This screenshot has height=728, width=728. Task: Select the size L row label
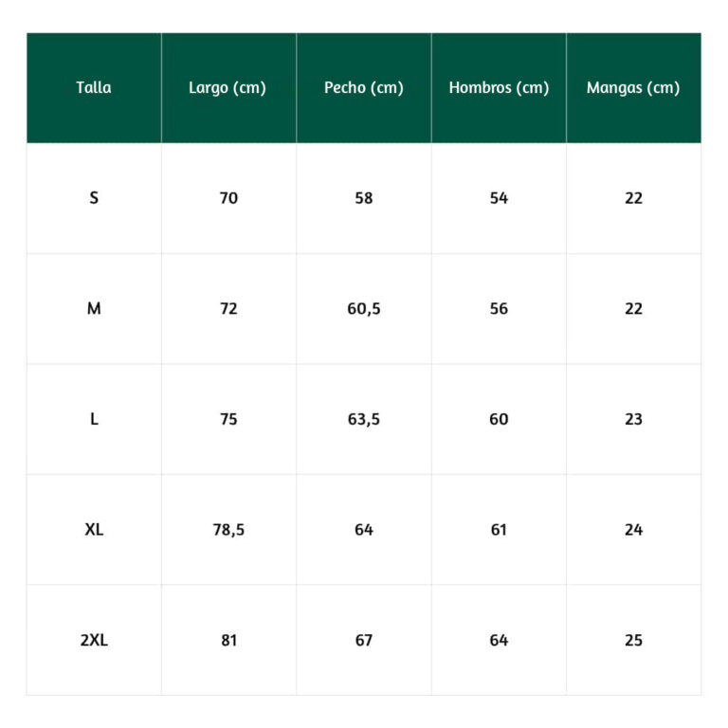tap(94, 419)
